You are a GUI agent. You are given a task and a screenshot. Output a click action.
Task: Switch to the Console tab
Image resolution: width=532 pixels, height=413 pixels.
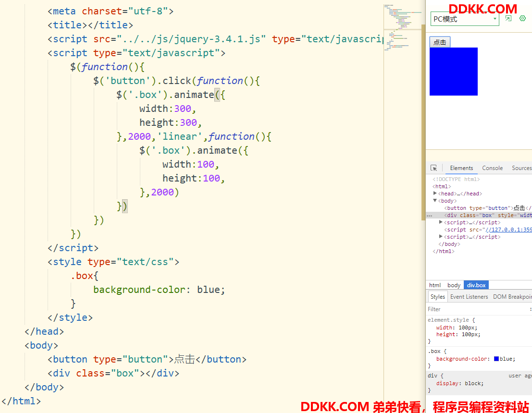coord(492,168)
